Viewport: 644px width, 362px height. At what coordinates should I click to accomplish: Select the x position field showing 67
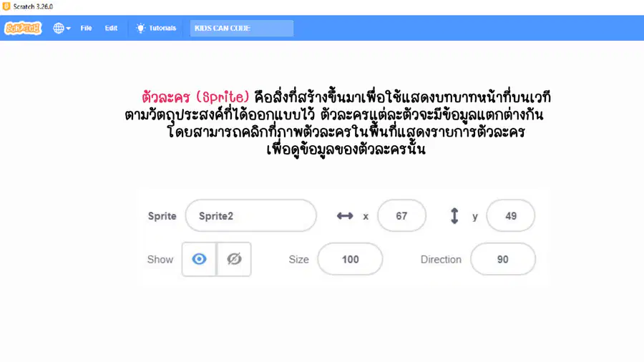click(401, 215)
